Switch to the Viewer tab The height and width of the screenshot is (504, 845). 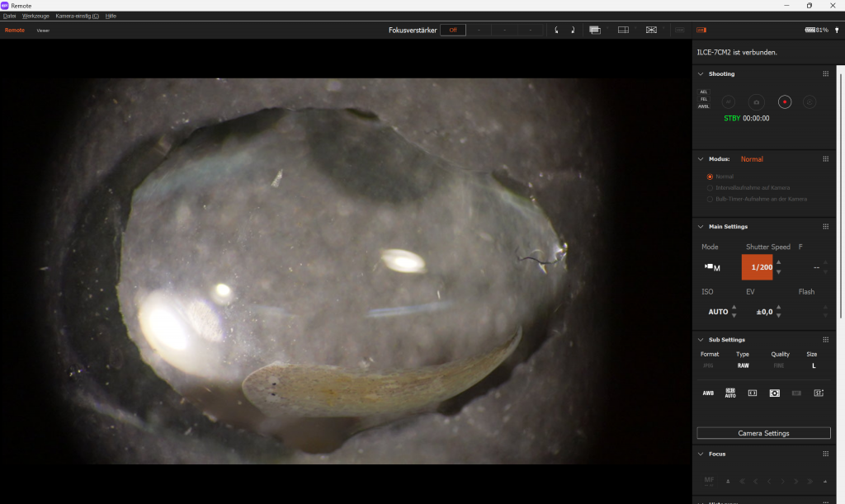pyautogui.click(x=43, y=31)
